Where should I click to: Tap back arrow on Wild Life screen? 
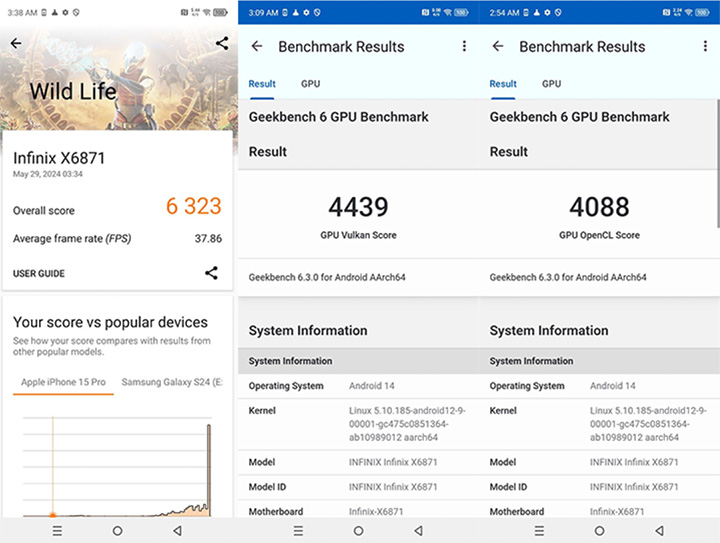tap(15, 44)
